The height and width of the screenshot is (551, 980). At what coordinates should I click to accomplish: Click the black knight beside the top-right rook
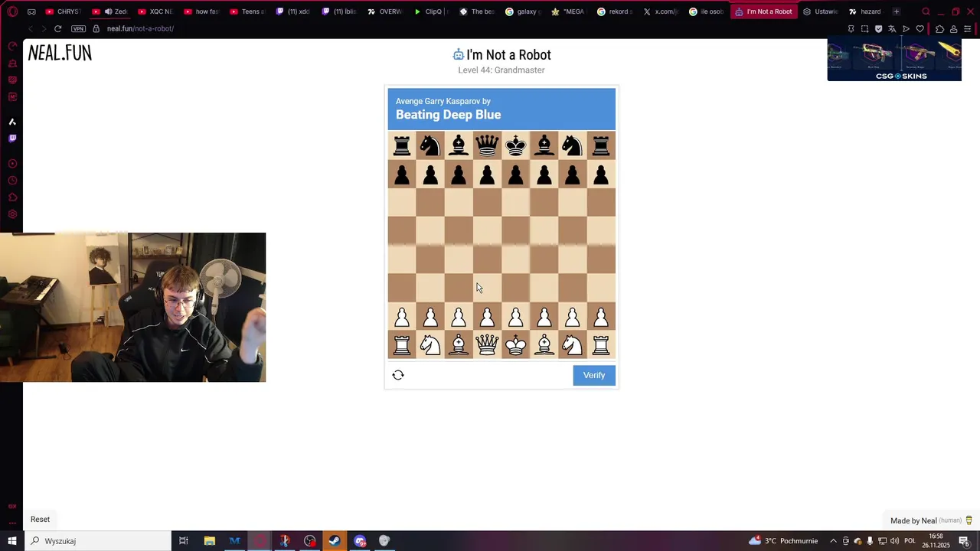[x=573, y=145]
